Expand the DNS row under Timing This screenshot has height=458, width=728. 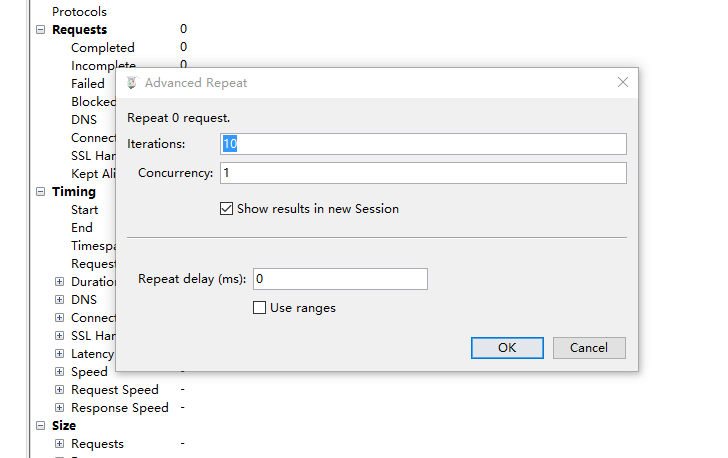click(59, 300)
